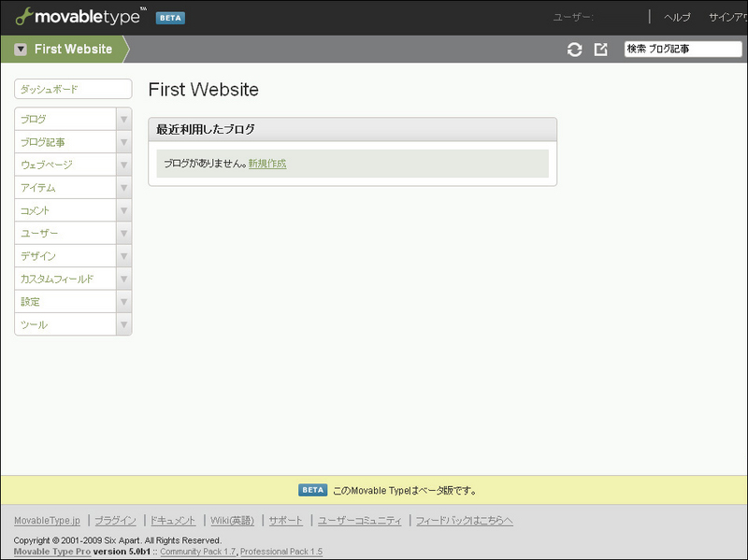Viewport: 748px width, 560px height.
Task: Click the BETA badge in the yellow notice bar
Action: [x=313, y=490]
